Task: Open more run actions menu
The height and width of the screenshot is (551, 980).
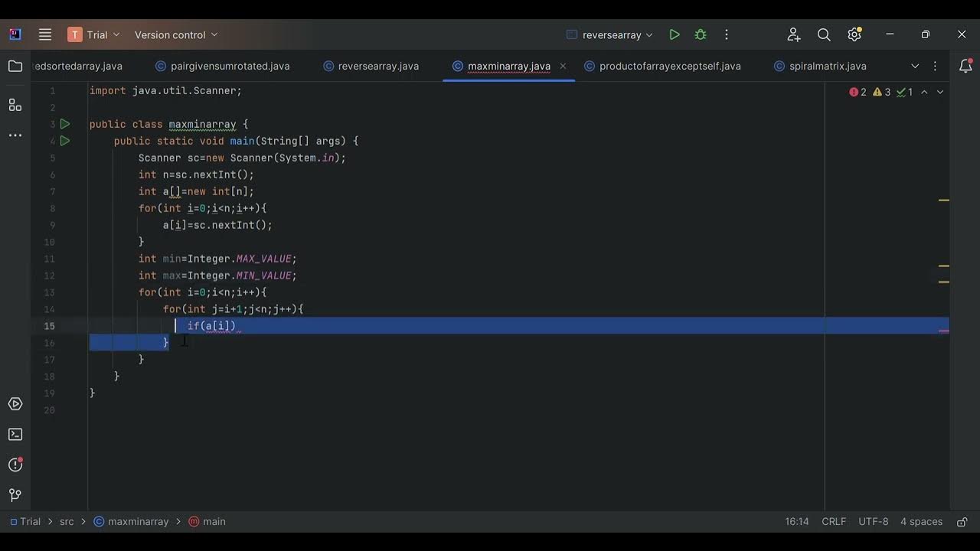Action: coord(727,34)
